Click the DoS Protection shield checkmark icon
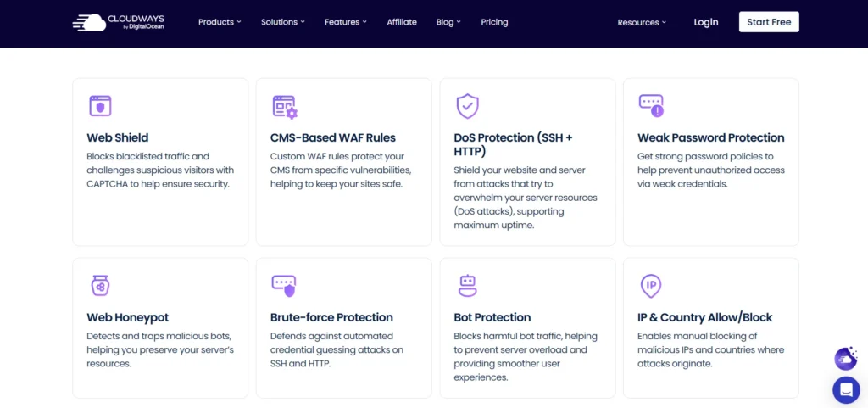Viewport: 868px width, 408px height. pyautogui.click(x=467, y=106)
